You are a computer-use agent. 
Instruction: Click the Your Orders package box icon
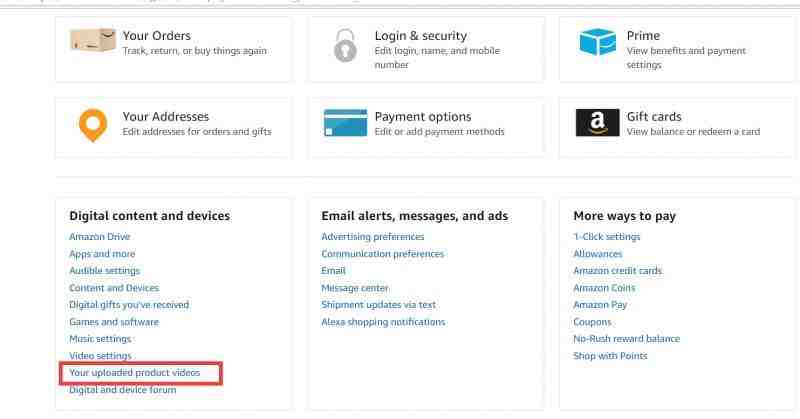click(x=93, y=40)
